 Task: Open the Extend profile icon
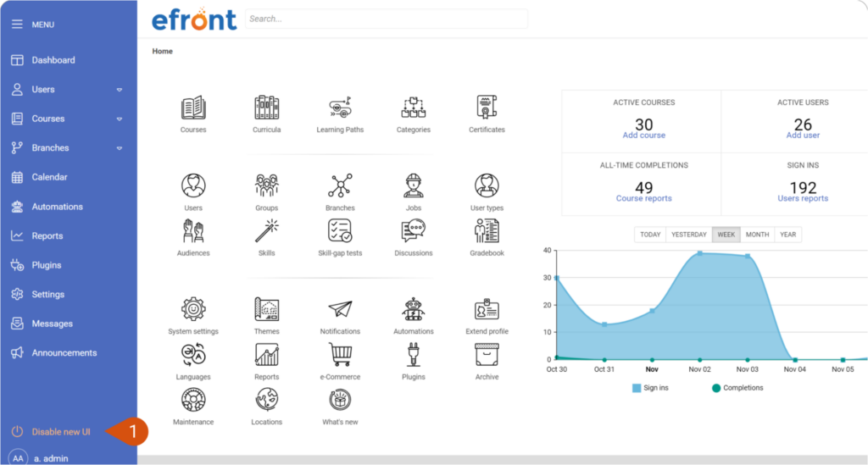point(487,309)
